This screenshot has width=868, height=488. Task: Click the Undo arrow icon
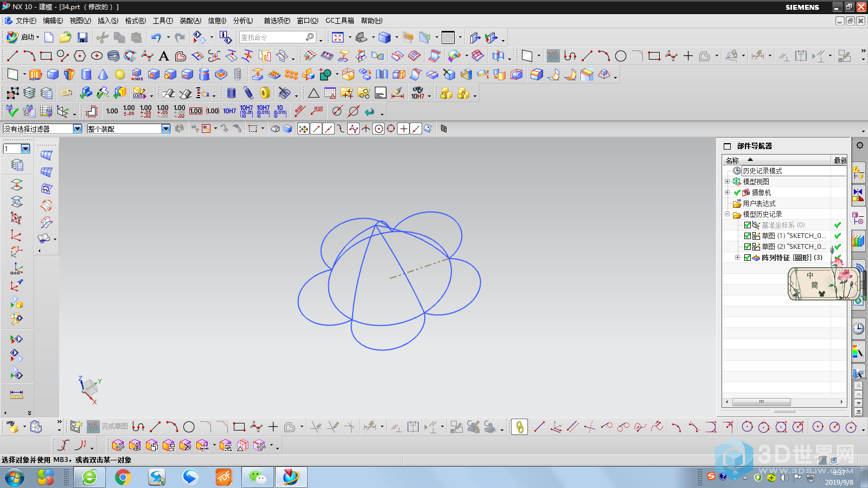tap(156, 37)
